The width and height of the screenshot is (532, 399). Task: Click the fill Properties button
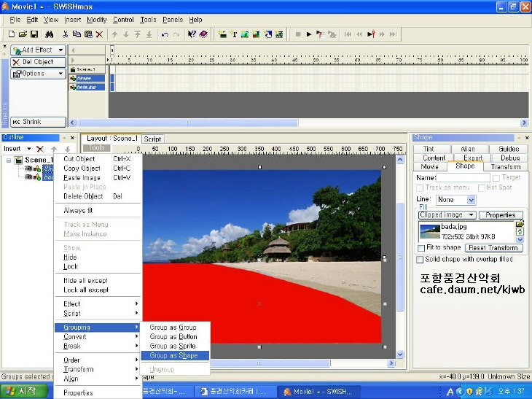tap(501, 215)
